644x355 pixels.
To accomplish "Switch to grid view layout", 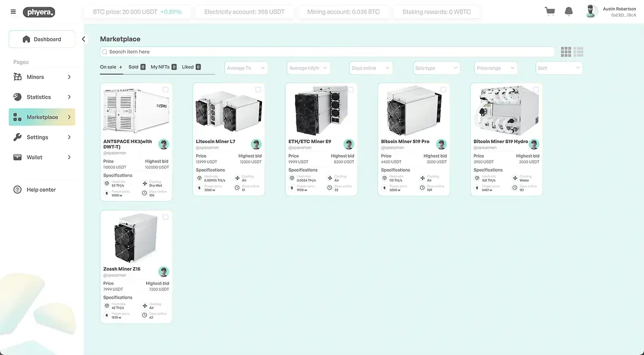I will 566,52.
